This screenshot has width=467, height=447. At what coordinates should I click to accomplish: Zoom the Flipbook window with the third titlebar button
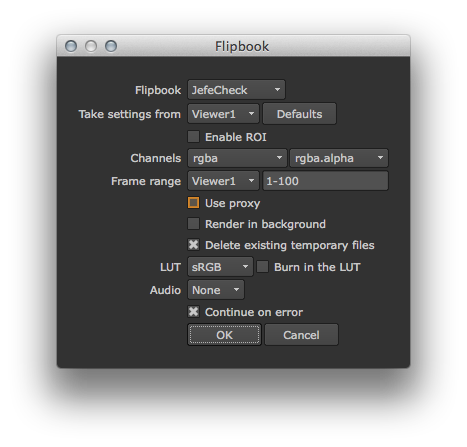[111, 46]
